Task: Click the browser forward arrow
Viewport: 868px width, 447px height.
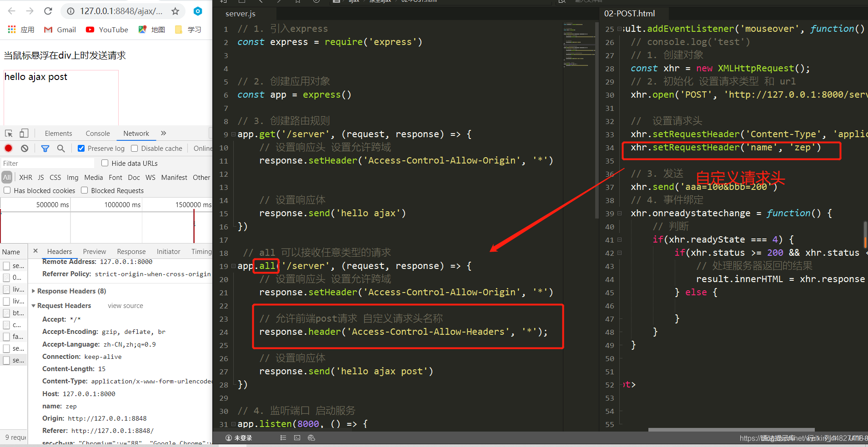Action: pos(30,11)
